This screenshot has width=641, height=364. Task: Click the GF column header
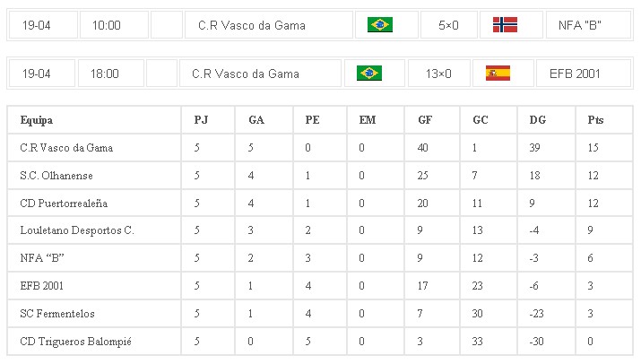coord(424,119)
